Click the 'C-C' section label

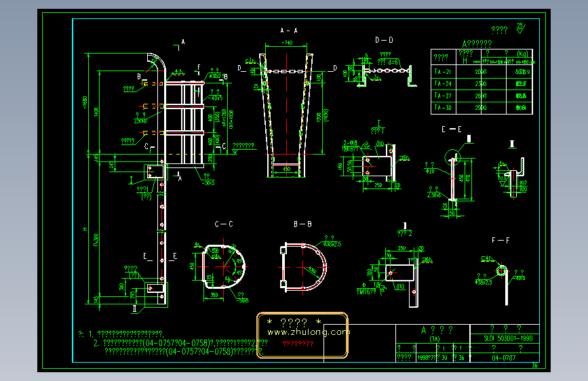224,224
